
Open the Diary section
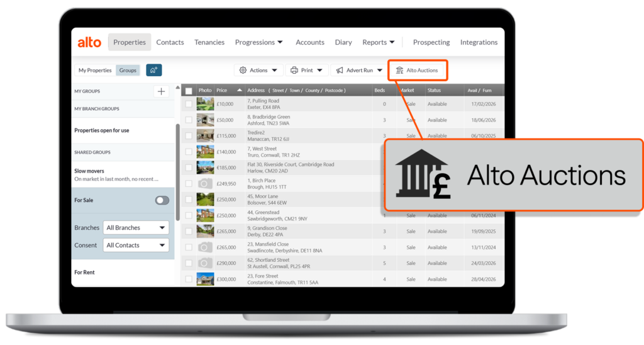coord(343,42)
